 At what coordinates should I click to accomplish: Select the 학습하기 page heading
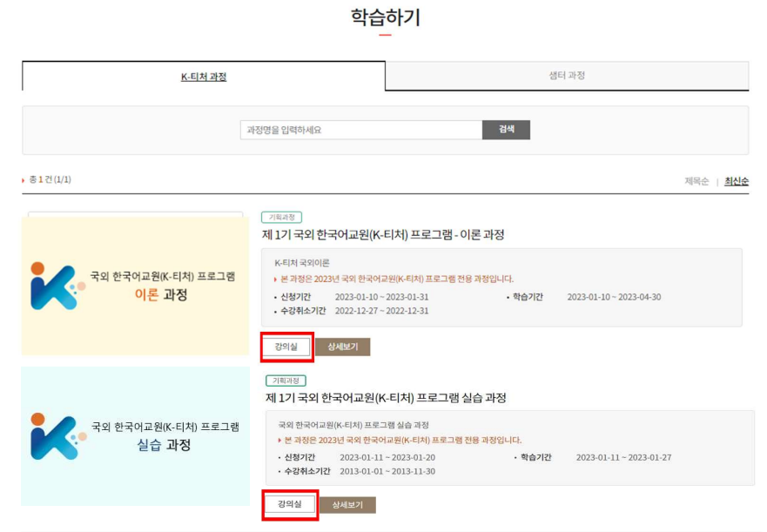386,17
